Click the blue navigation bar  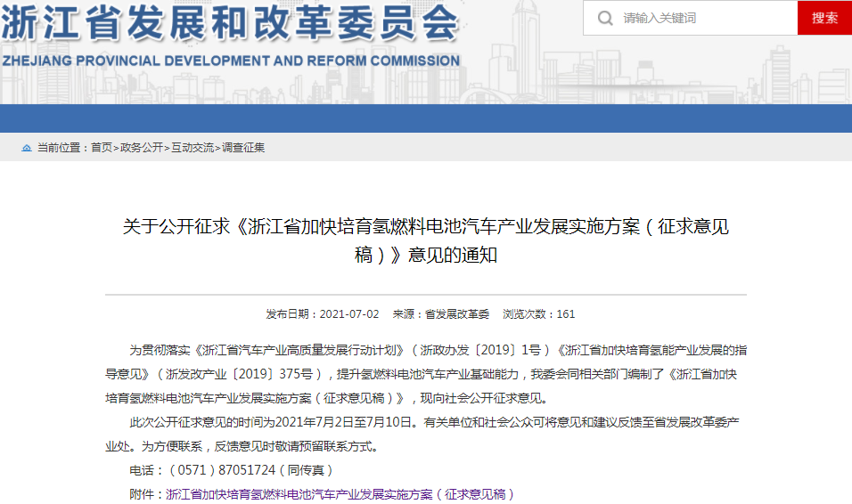[x=426, y=118]
